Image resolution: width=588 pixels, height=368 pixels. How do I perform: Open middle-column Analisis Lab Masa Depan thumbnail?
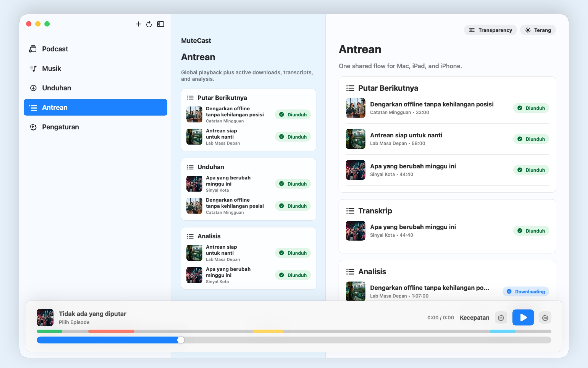[x=194, y=253]
